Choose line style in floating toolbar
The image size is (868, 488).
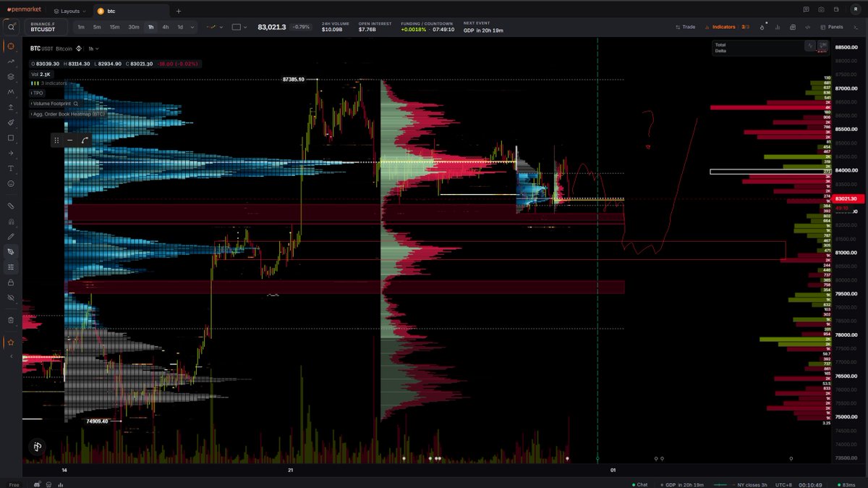pyautogui.click(x=70, y=140)
